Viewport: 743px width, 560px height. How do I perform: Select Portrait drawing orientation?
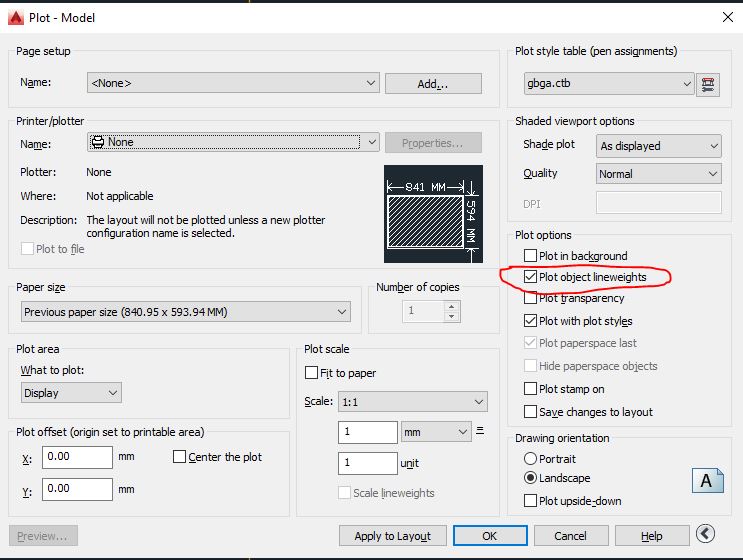(x=531, y=459)
